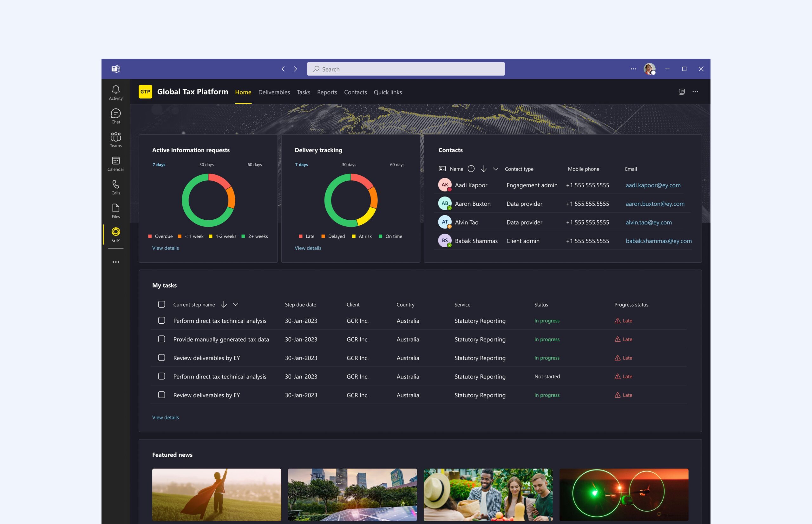Expand the Current step name chevron
This screenshot has height=524, width=812.
pos(235,305)
